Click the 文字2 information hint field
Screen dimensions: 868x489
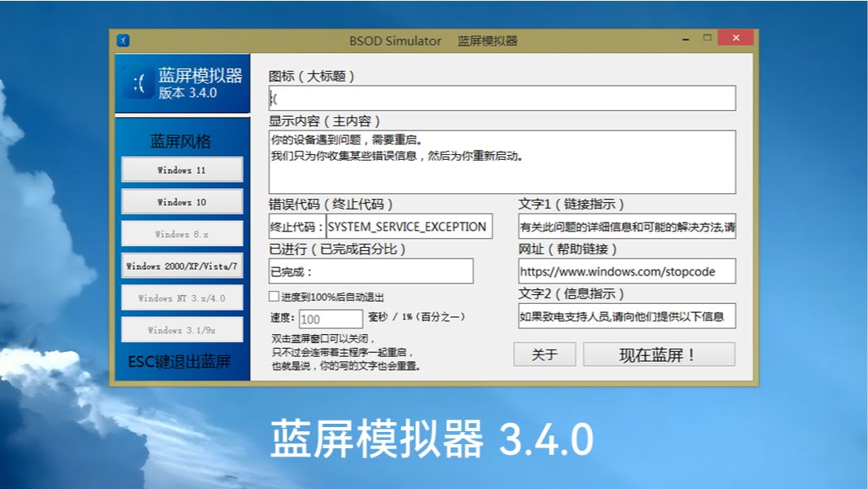coord(627,315)
